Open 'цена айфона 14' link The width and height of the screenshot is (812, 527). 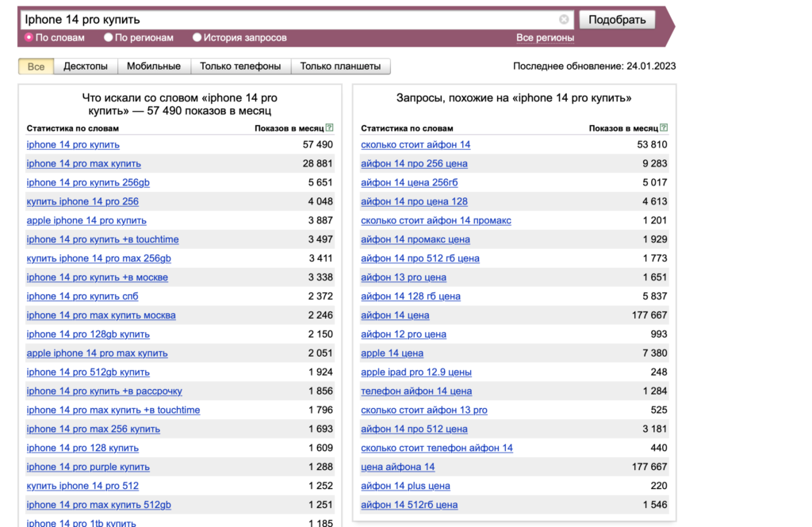398,467
